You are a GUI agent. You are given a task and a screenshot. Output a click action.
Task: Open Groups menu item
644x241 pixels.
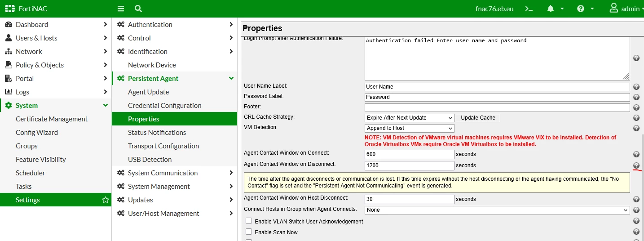coord(26,146)
